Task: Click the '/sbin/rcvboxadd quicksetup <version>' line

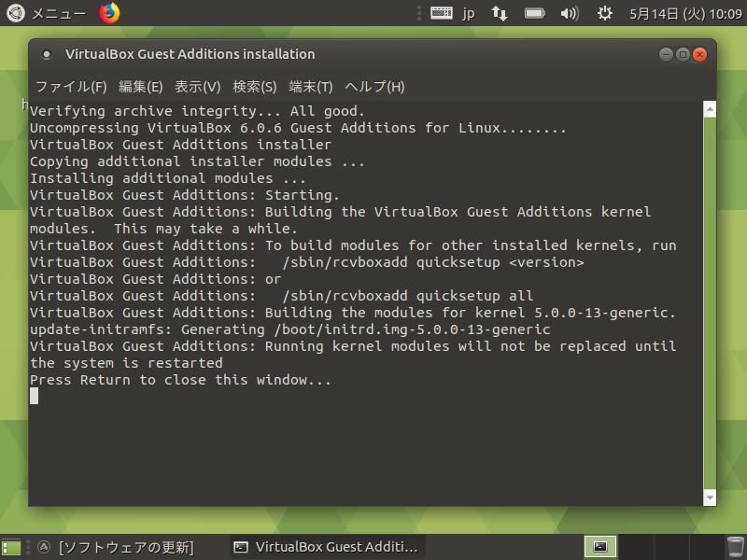Action: coord(433,262)
